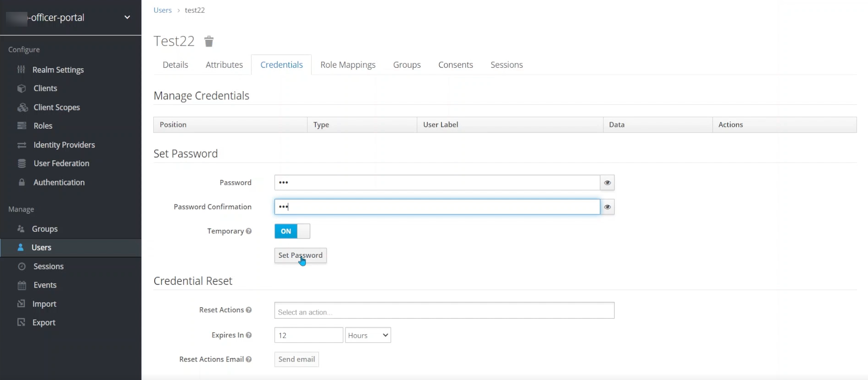Click help icon next to Temporary

point(248,231)
